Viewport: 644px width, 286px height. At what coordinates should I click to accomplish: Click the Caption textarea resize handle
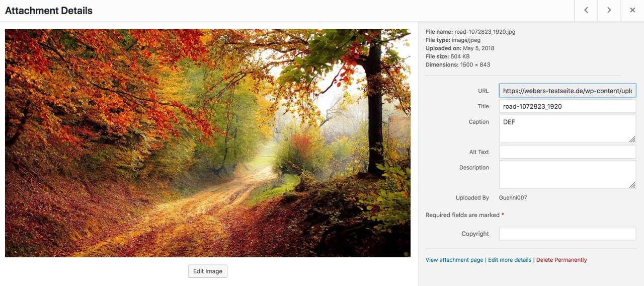click(632, 139)
